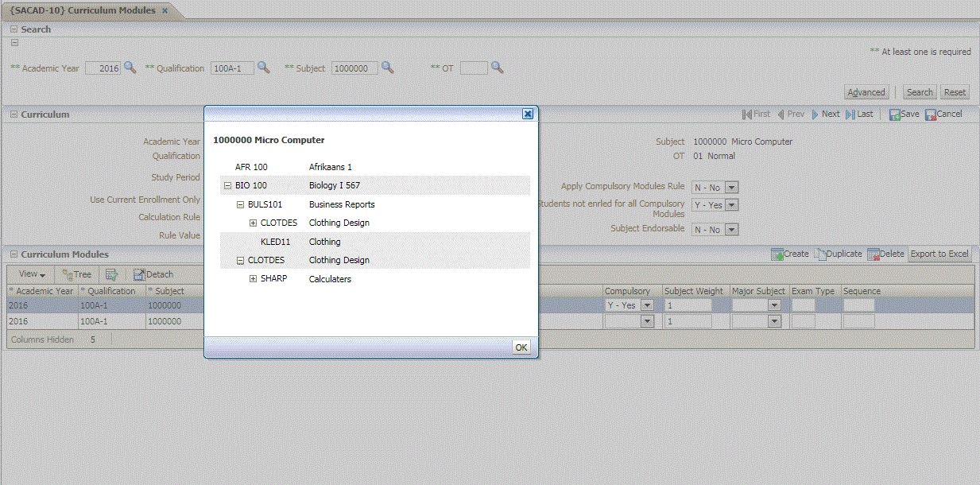
Task: Click the Search button
Action: coord(919,91)
